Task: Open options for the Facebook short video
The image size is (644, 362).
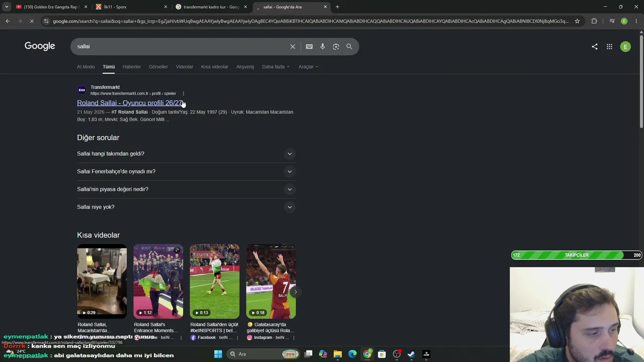Action: tap(237, 338)
